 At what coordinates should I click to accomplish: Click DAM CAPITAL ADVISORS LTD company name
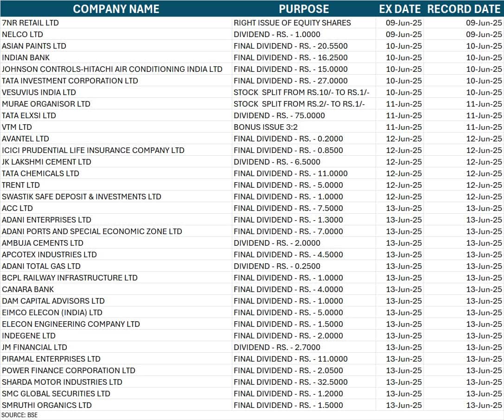tap(53, 301)
